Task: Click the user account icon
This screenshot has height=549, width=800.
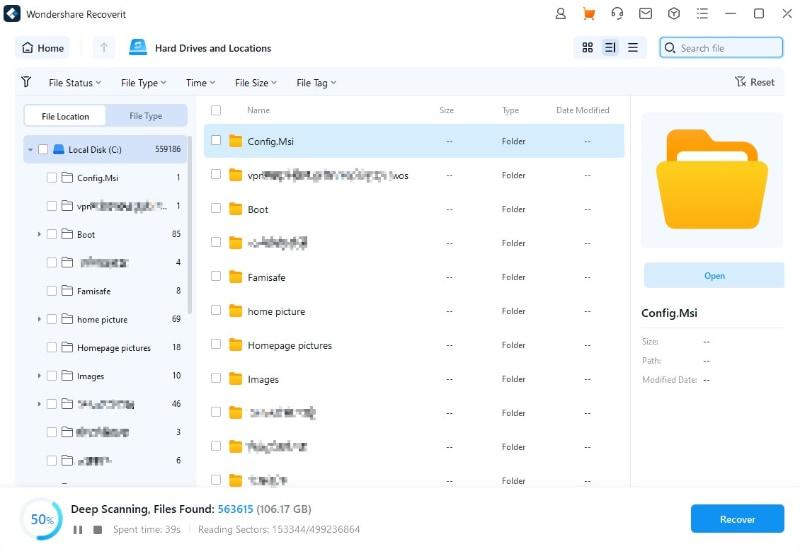Action: pos(561,14)
